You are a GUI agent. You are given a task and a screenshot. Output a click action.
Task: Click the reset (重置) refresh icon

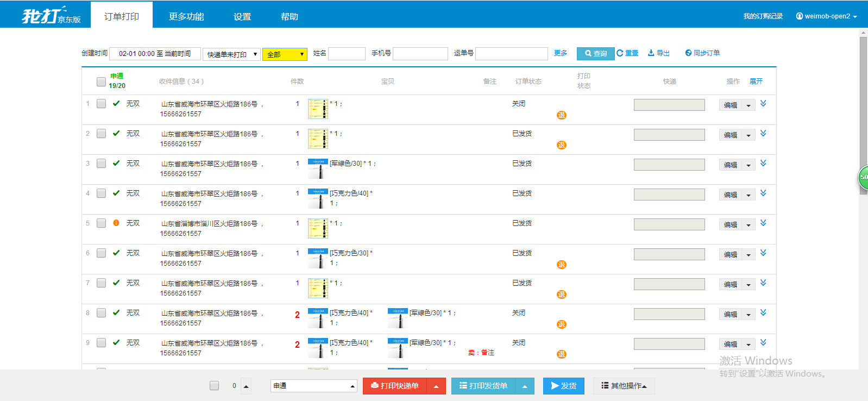pos(620,53)
